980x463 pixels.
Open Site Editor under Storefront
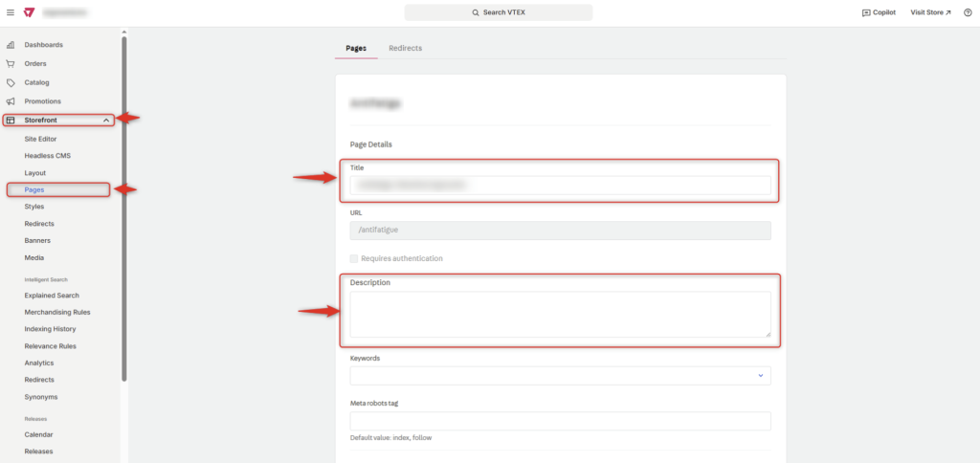click(40, 139)
